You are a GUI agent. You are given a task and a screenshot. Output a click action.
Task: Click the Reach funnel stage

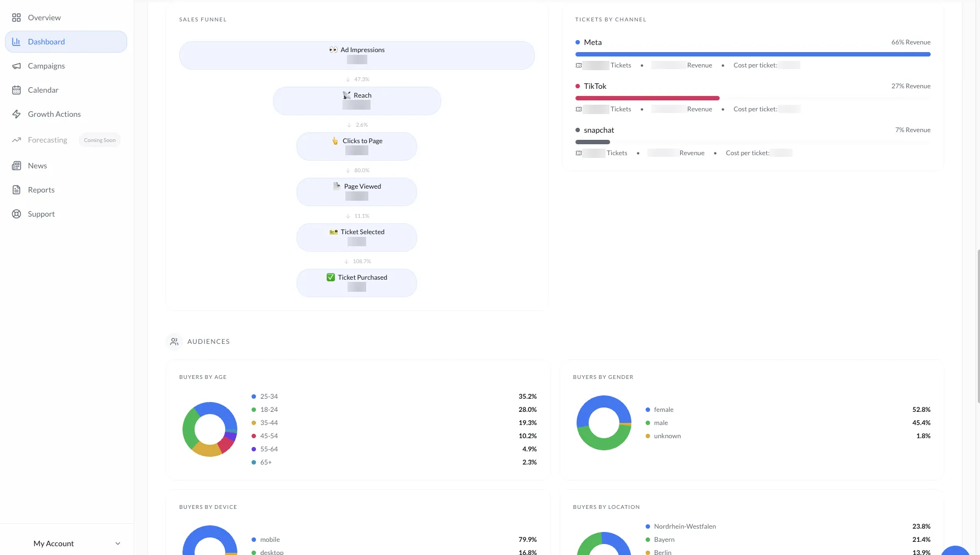tap(357, 101)
